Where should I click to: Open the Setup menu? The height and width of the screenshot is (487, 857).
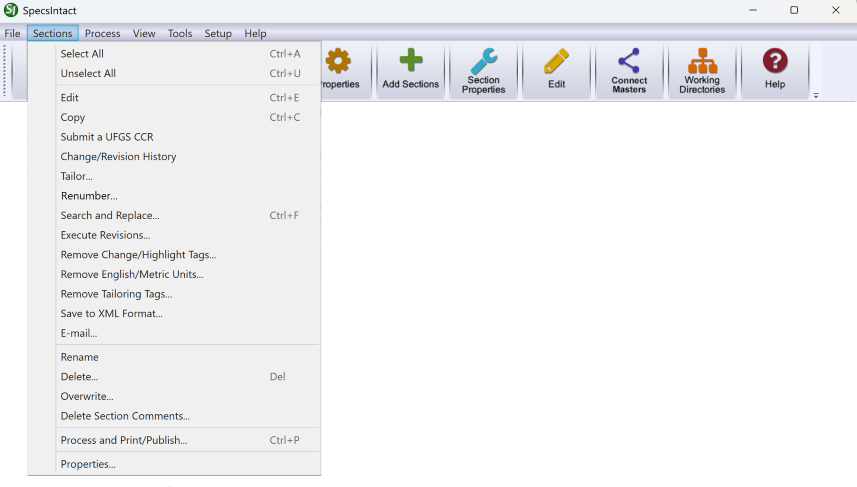(218, 33)
